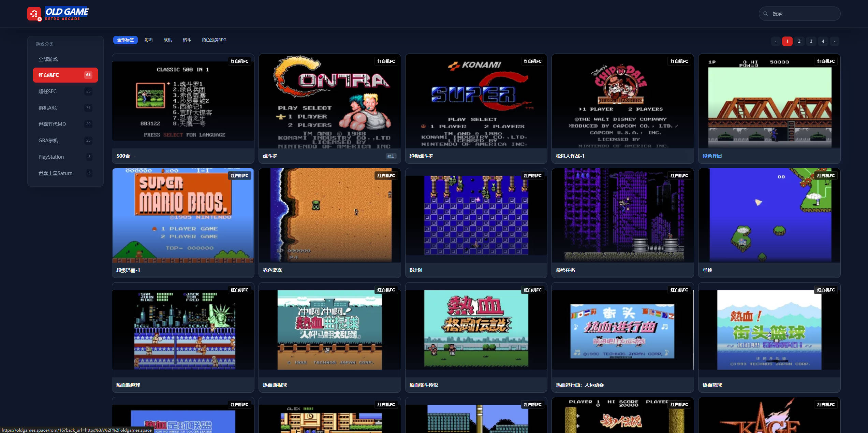Open 街机ARC category
Screen dimensions: 868x433
click(x=65, y=108)
